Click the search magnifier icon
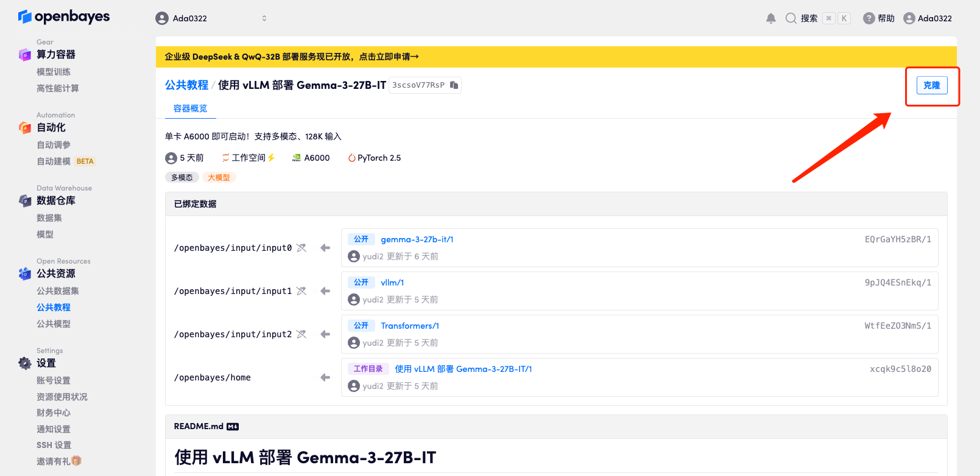Screen dimensions: 980x476 coord(791,18)
